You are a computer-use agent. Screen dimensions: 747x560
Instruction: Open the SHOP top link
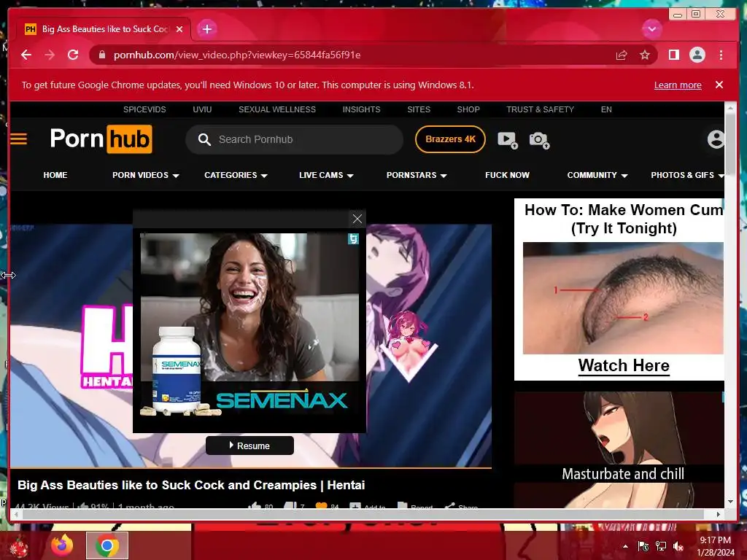click(468, 109)
